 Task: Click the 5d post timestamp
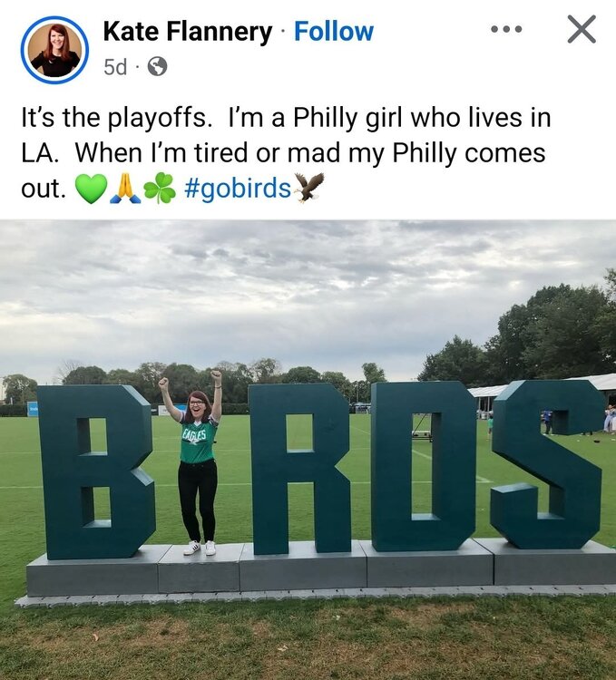(x=115, y=67)
